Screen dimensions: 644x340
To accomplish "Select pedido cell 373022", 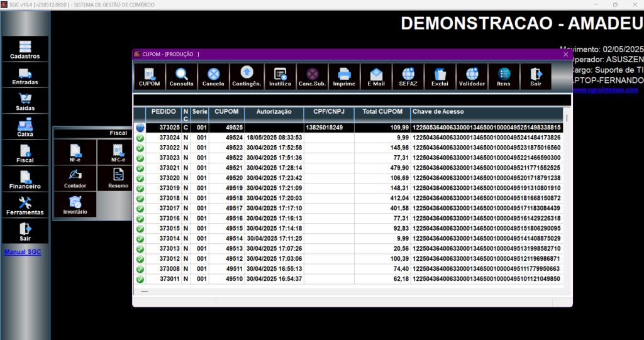I will click(164, 148).
